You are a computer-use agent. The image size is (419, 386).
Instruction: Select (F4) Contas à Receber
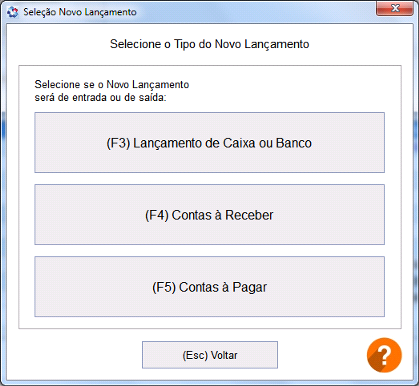[x=209, y=215]
